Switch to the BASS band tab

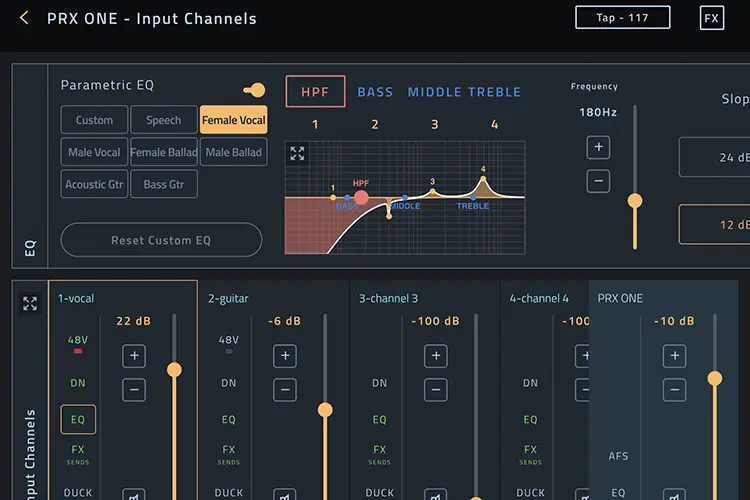pos(375,92)
